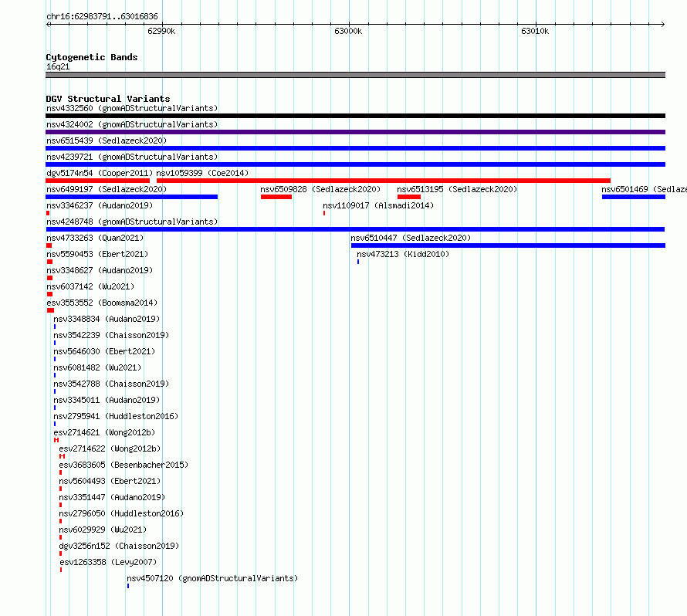Click the 63000k ruler position

pyautogui.click(x=348, y=31)
